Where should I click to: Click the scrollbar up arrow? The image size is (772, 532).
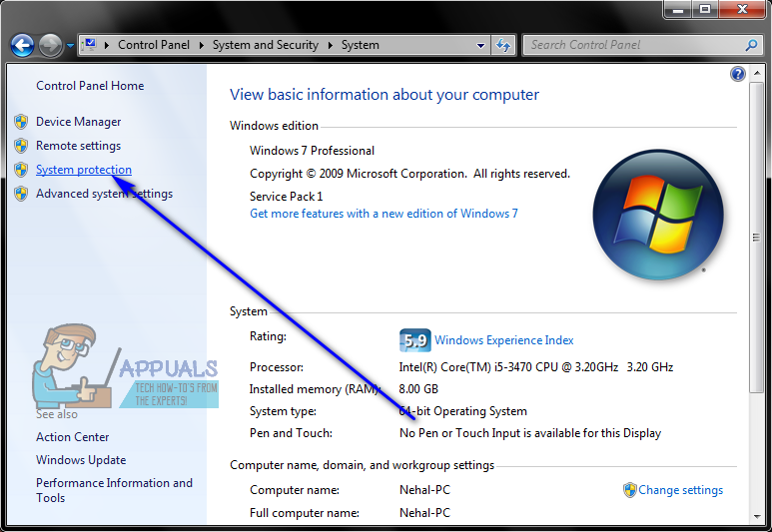click(757, 74)
